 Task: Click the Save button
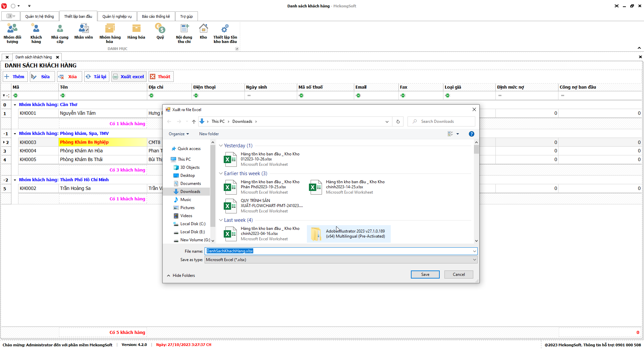(425, 275)
